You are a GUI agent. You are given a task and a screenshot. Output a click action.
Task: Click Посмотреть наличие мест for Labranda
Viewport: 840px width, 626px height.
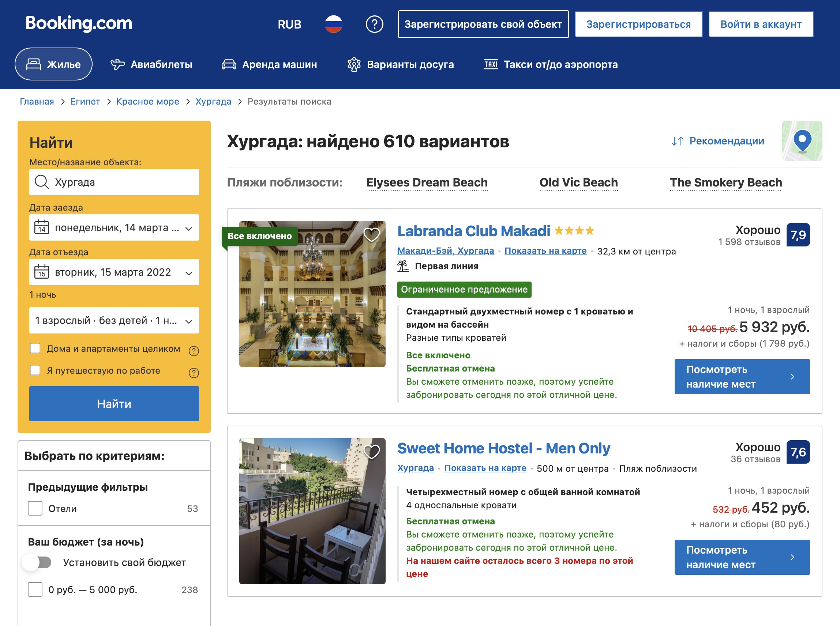click(742, 377)
